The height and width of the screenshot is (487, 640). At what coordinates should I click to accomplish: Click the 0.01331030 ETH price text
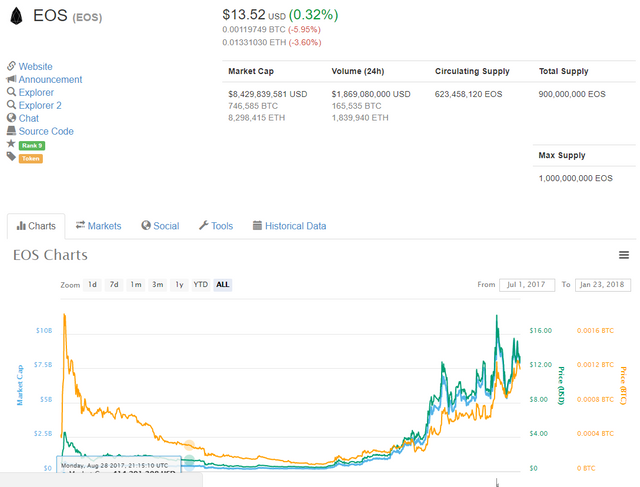coord(254,42)
